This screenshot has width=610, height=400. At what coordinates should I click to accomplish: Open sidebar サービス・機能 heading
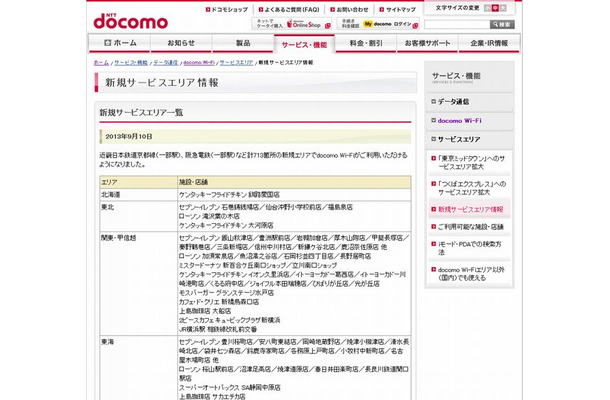click(x=470, y=77)
